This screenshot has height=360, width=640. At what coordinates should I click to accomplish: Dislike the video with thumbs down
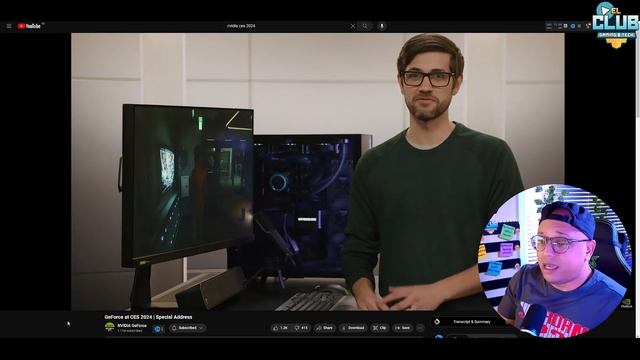coord(302,328)
